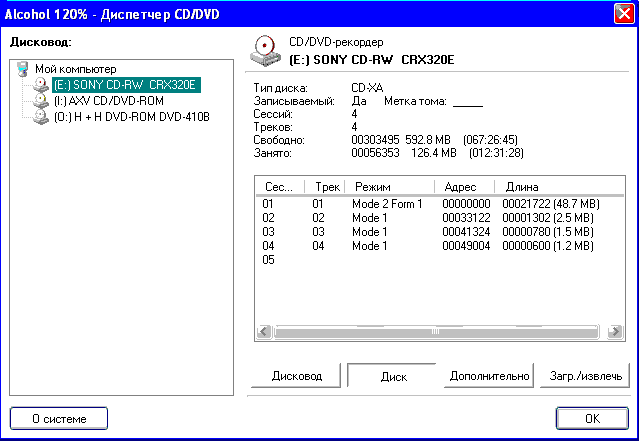
Task: Open the Дополнительно tab
Action: click(488, 376)
